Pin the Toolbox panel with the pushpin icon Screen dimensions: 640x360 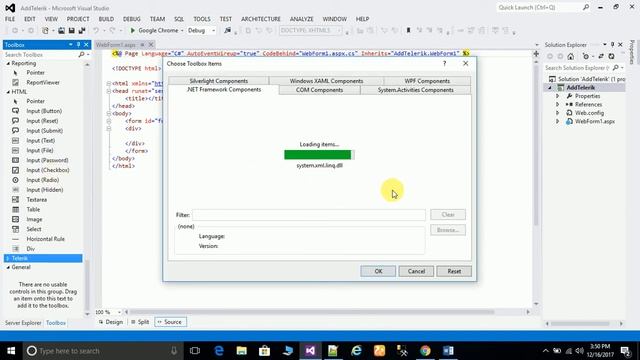click(x=78, y=44)
